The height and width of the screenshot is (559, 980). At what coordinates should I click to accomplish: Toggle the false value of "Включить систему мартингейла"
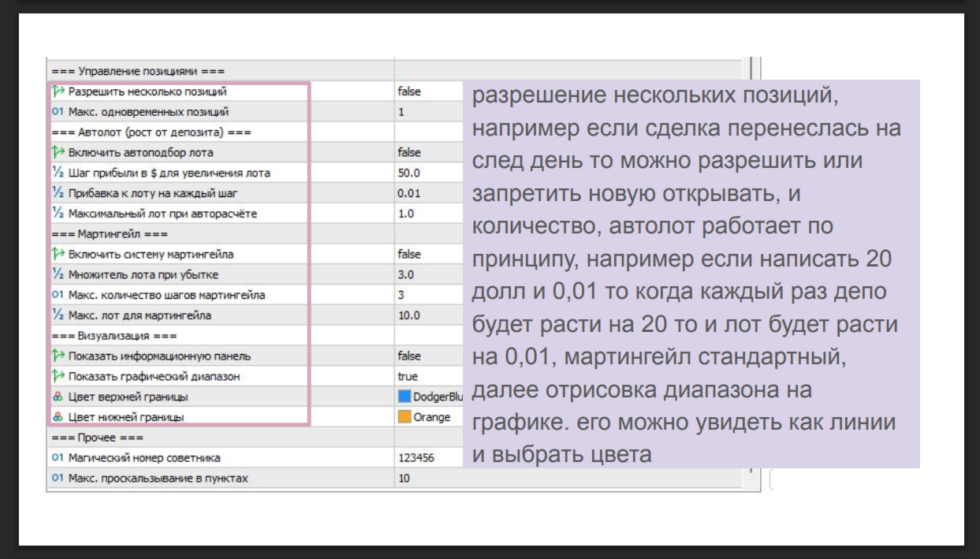click(410, 254)
